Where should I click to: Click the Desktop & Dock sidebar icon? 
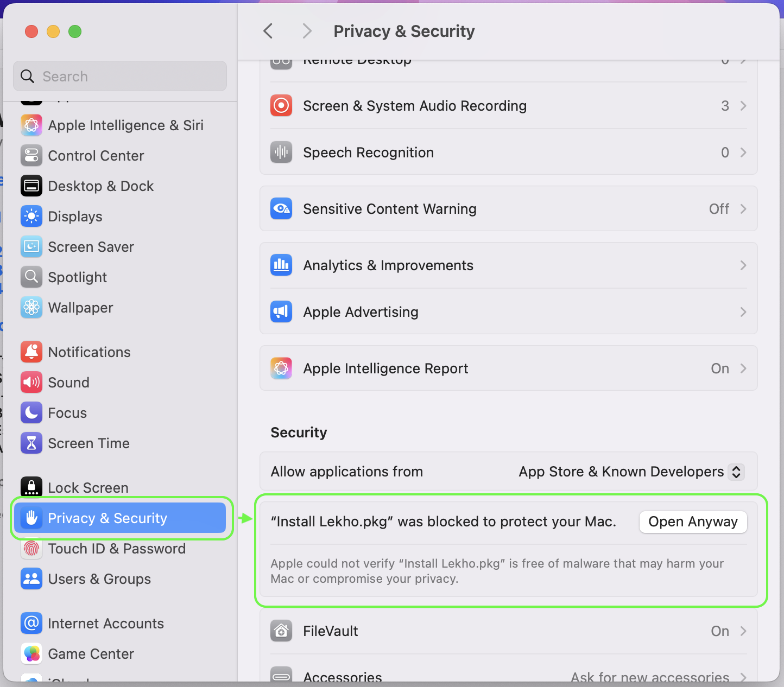(x=31, y=186)
